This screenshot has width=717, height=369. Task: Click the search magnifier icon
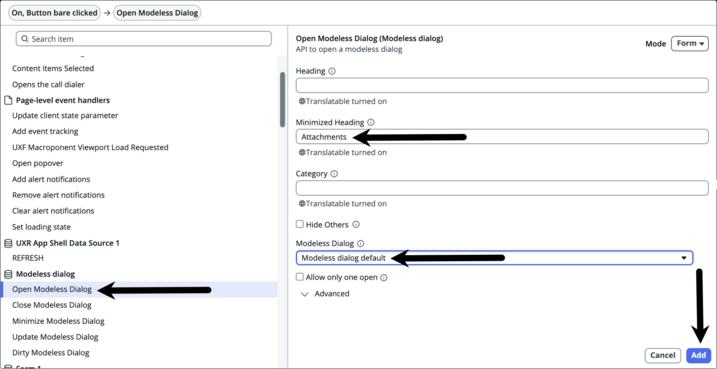pyautogui.click(x=24, y=39)
